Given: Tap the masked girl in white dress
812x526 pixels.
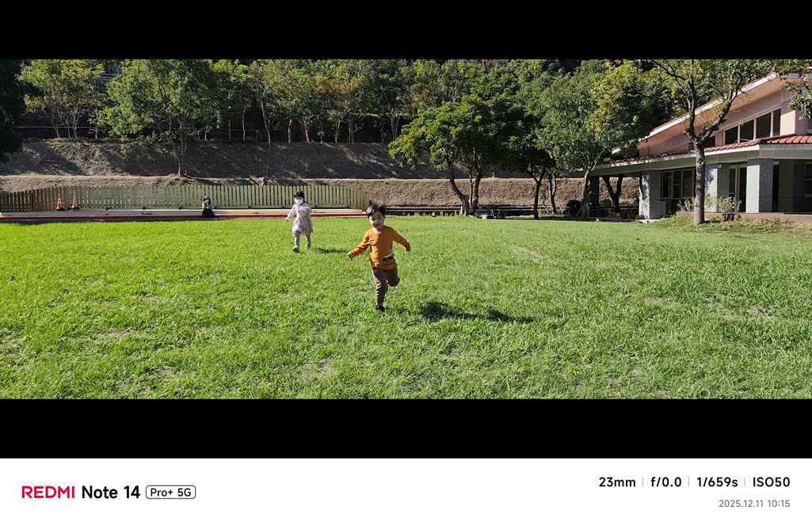Looking at the screenshot, I should point(299,221).
